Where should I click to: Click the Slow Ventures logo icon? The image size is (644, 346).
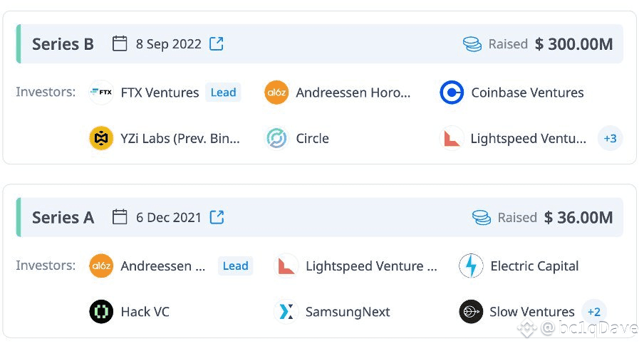tap(471, 312)
